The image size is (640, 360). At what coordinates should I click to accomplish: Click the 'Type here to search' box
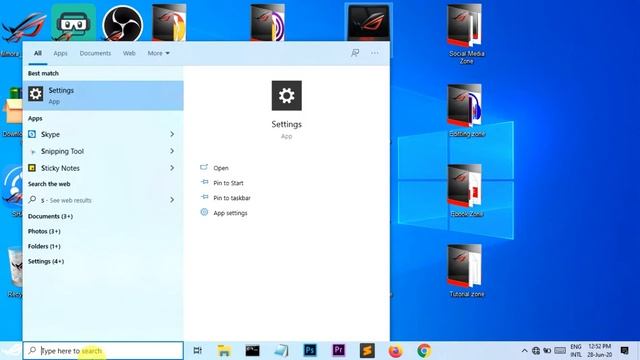pos(103,351)
